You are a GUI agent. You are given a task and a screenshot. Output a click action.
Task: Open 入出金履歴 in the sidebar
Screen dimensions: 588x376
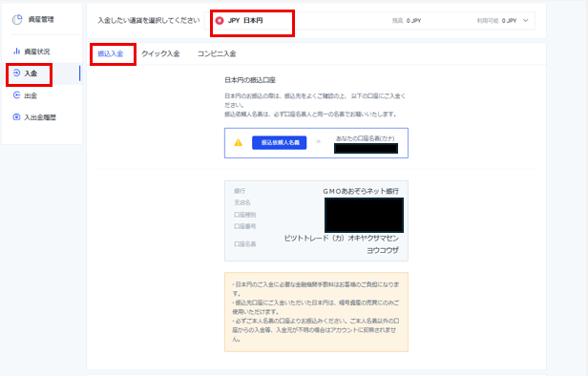[x=41, y=117]
